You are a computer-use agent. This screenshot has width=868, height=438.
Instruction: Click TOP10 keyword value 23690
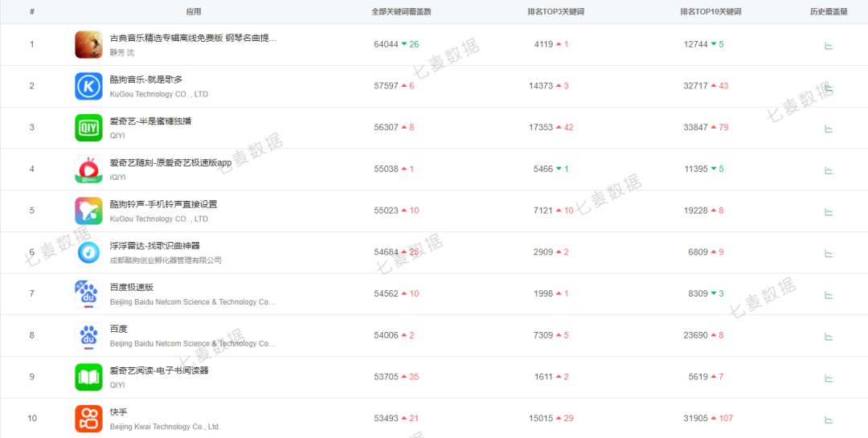tap(696, 335)
